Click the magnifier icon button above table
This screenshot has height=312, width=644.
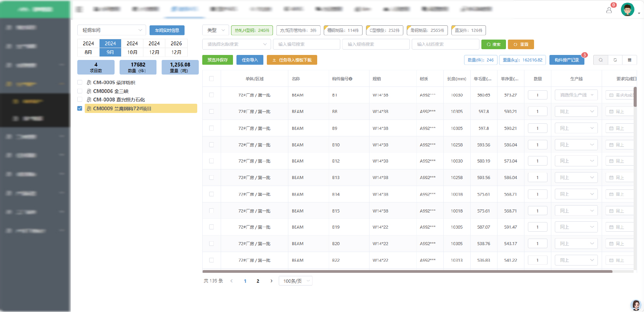pyautogui.click(x=601, y=60)
